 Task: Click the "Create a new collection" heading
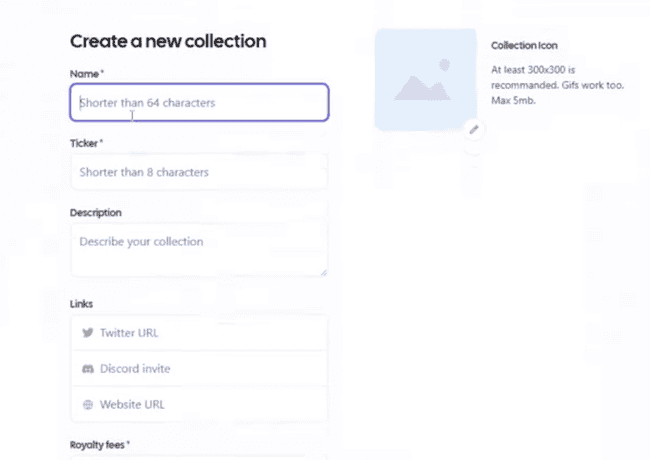pos(168,41)
